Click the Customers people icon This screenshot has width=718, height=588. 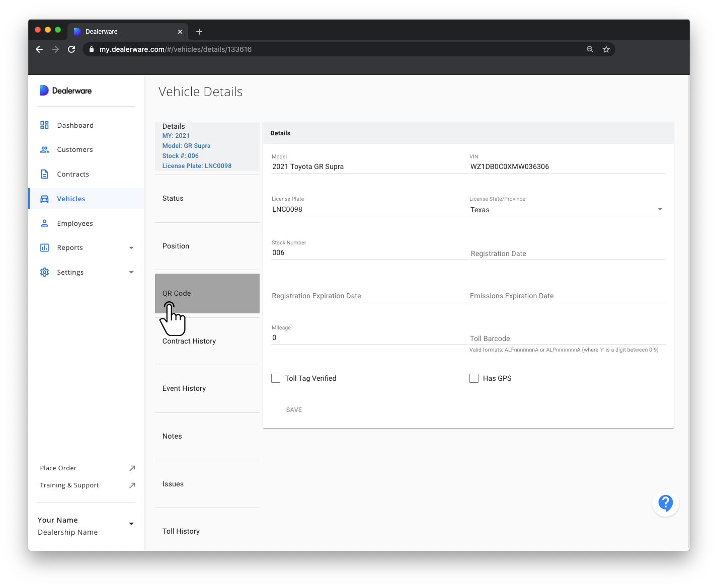(x=45, y=149)
